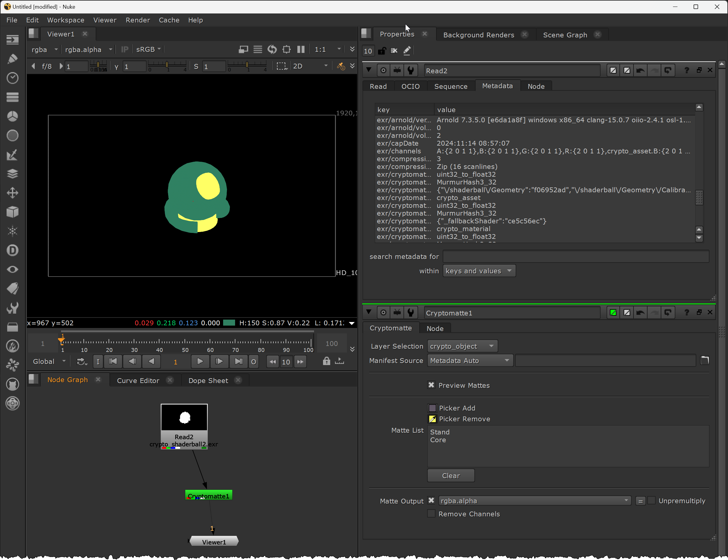Open the Render menu
Screen dimensions: 728x560
point(138,20)
